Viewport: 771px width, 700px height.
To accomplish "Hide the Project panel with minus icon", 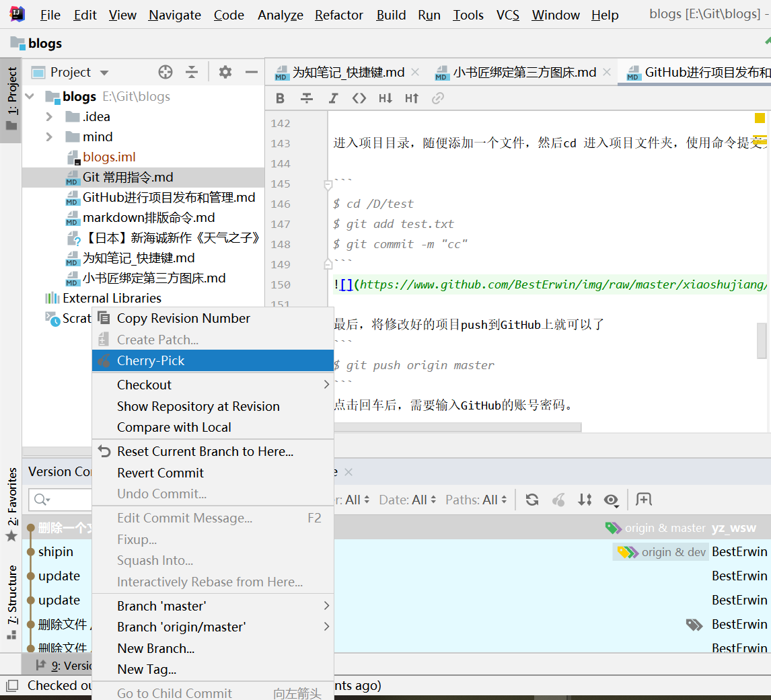I will point(251,72).
